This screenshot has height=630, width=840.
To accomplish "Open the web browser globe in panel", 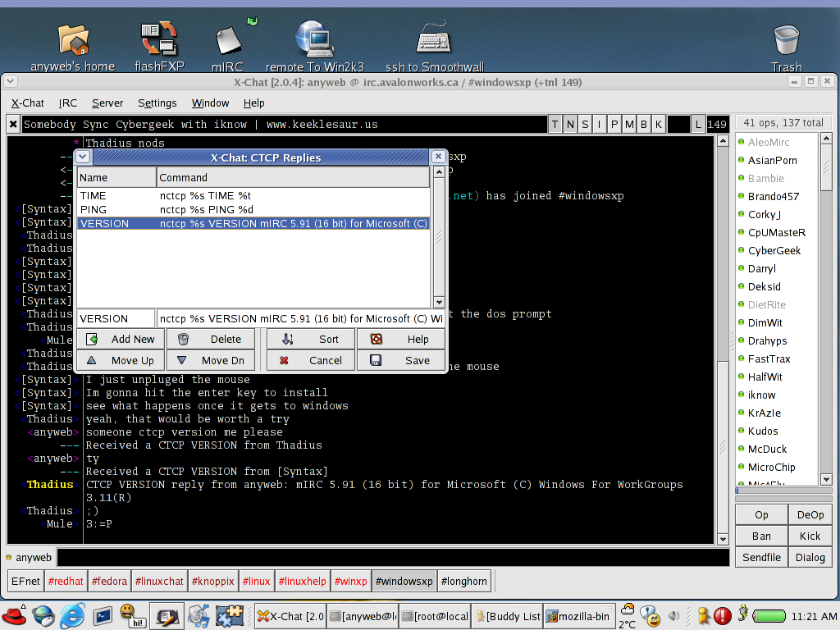I will [x=43, y=616].
